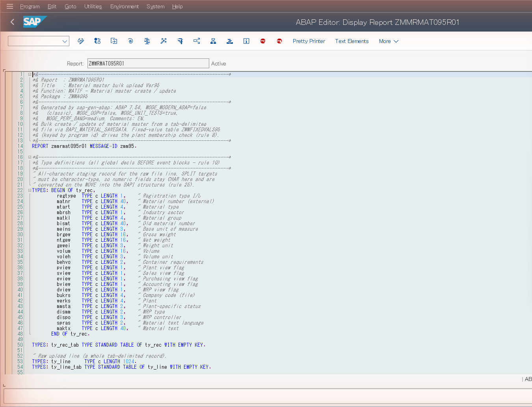Collapse the header comment block at line 1
Viewport: 532px width, 407px height.
[x=30, y=74]
